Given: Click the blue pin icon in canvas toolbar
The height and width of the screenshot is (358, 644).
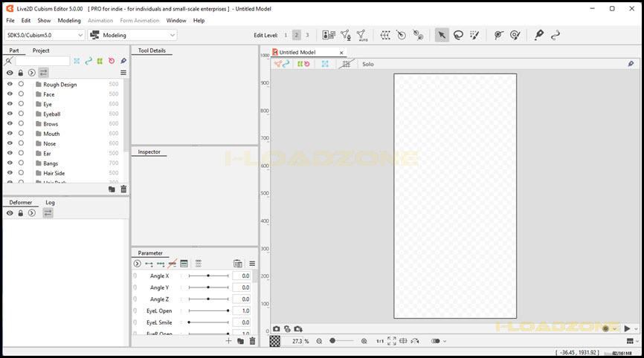Looking at the screenshot, I should pyautogui.click(x=631, y=64).
